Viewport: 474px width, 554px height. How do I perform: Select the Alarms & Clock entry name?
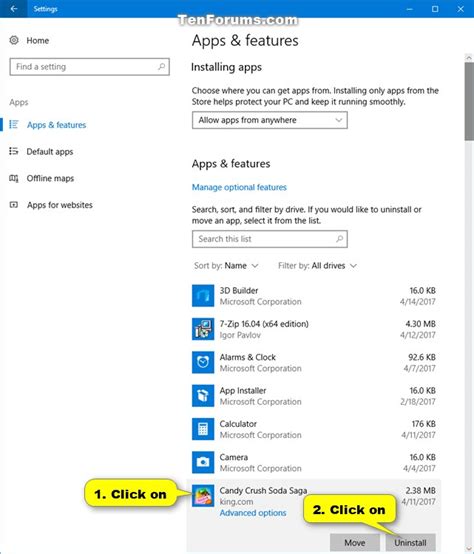click(x=248, y=357)
